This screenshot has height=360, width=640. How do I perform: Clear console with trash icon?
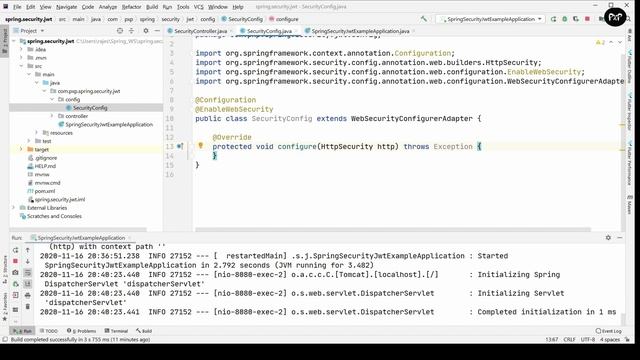pyautogui.click(x=28, y=306)
